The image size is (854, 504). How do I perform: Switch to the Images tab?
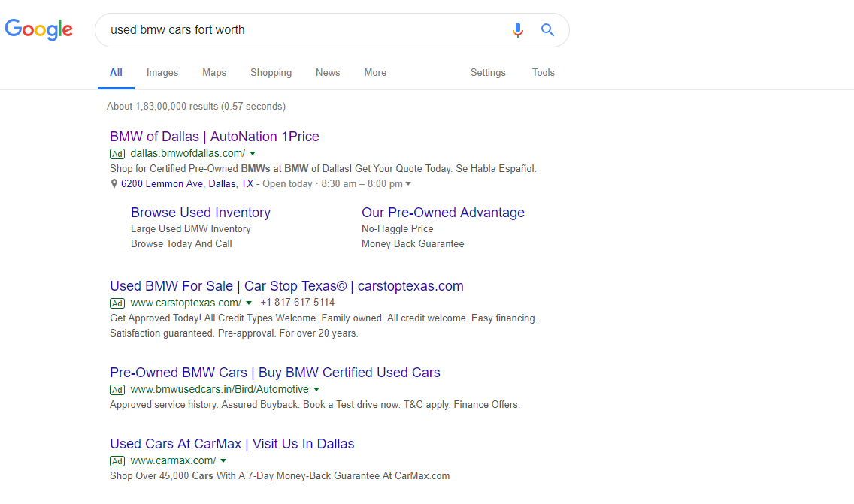(x=162, y=73)
